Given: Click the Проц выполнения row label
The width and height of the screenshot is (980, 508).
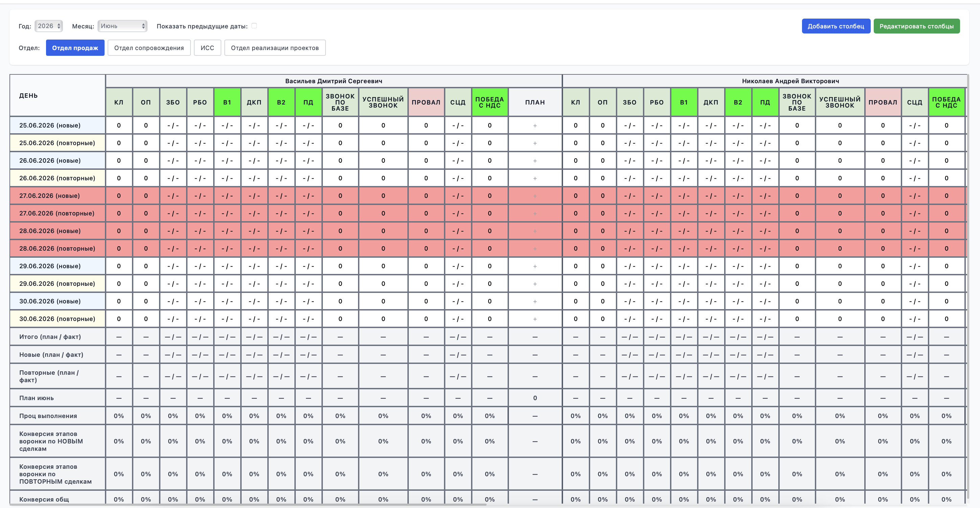Looking at the screenshot, I should click(x=58, y=416).
